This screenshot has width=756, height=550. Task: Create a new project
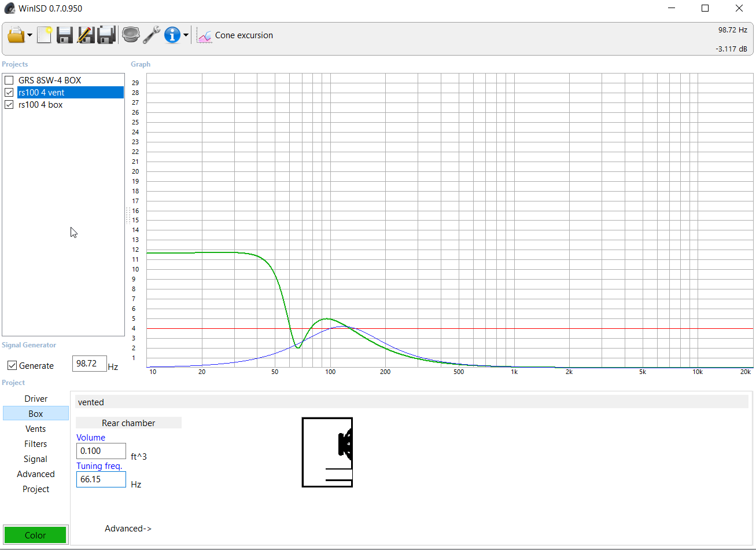click(45, 35)
